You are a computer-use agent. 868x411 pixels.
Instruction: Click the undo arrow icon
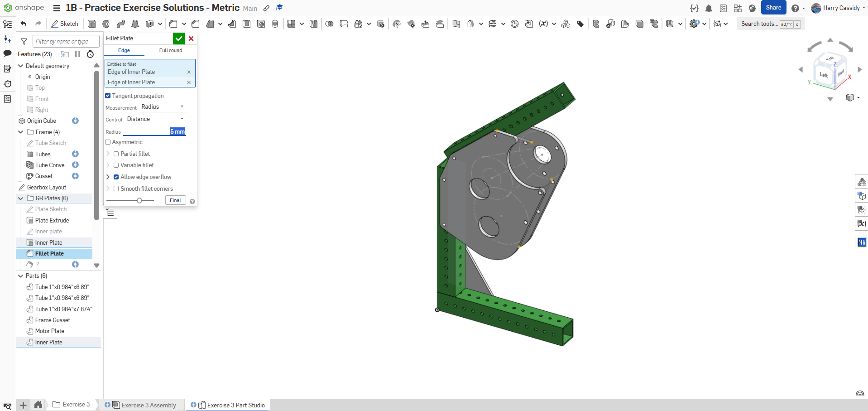[24, 24]
